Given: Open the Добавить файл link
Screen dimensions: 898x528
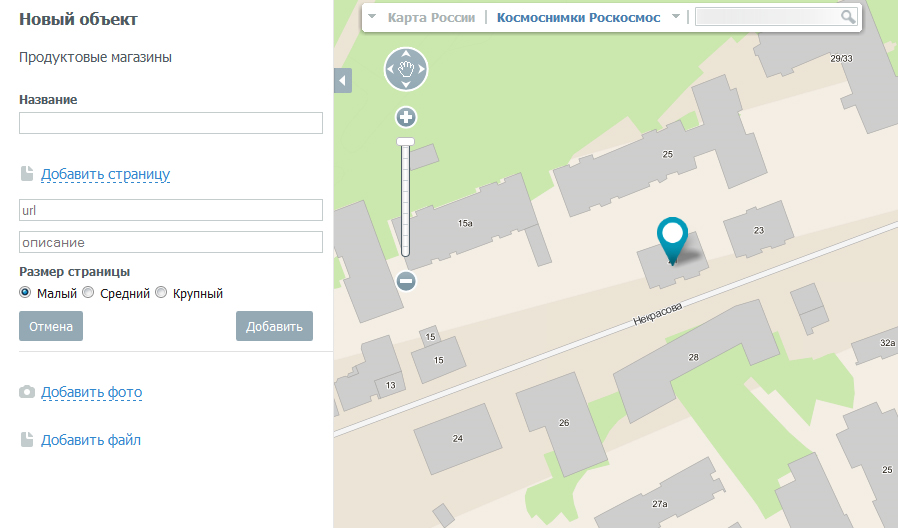Looking at the screenshot, I should pyautogui.click(x=91, y=440).
